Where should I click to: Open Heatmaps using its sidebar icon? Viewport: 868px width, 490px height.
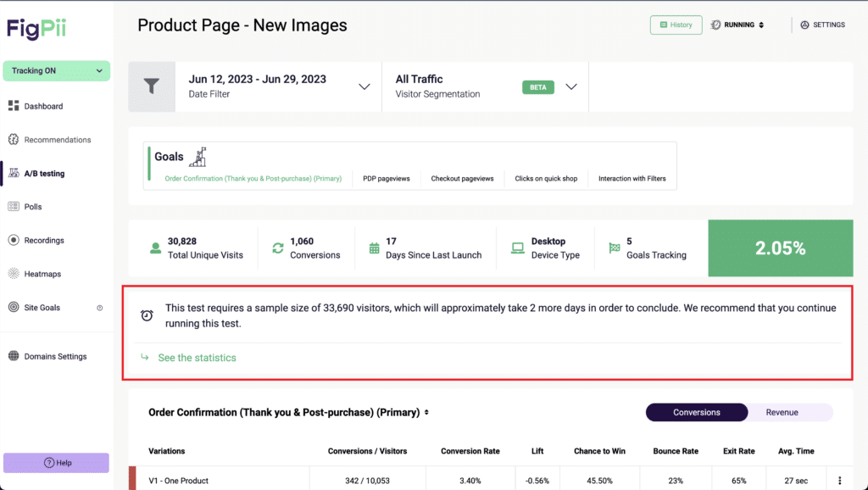(x=14, y=273)
